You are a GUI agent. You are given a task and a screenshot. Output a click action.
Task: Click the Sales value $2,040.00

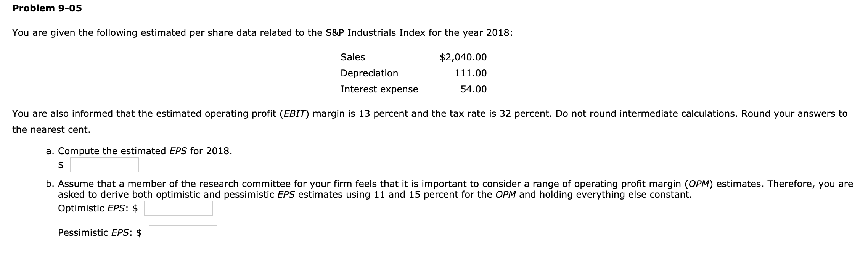coord(463,57)
